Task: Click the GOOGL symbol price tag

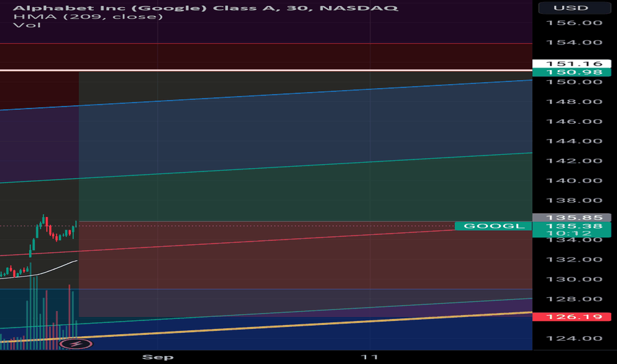Action: click(493, 226)
